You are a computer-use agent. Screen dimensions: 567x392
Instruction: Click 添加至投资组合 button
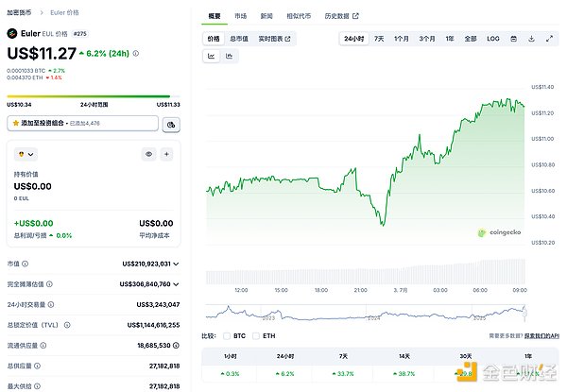click(81, 124)
